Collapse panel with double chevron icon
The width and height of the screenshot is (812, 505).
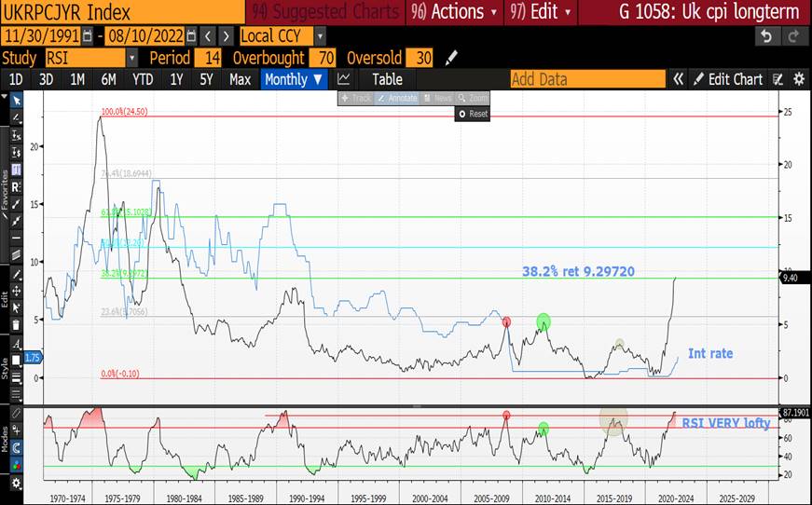tap(678, 79)
